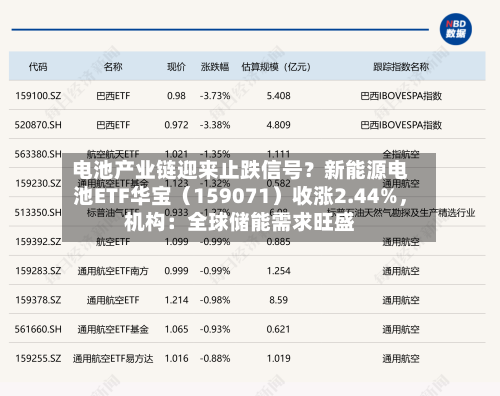The height and width of the screenshot is (396, 500).
Task: Select code 159230.SZ
Action: pyautogui.click(x=38, y=183)
